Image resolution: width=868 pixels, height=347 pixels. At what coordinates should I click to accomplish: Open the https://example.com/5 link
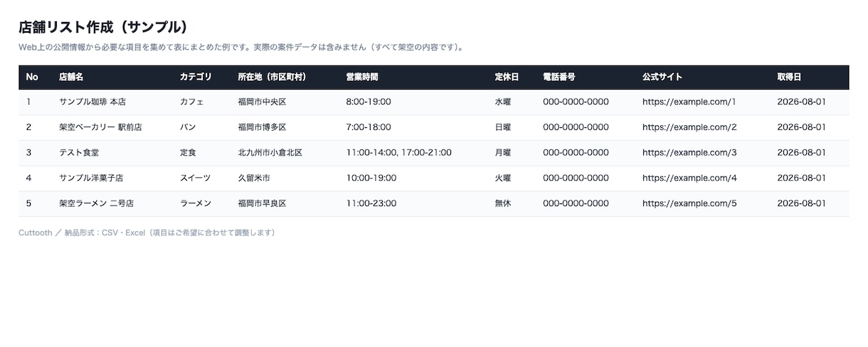[x=689, y=203]
